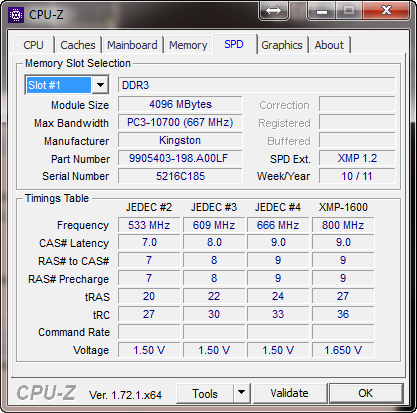The height and width of the screenshot is (413, 417).
Task: Click the 609 MHz frequency cell
Action: 214,225
